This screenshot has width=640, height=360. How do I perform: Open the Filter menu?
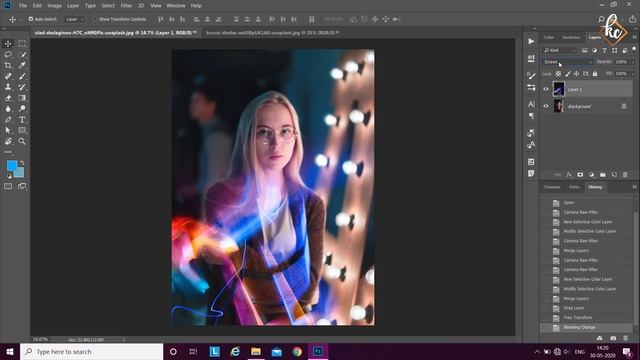[126, 6]
